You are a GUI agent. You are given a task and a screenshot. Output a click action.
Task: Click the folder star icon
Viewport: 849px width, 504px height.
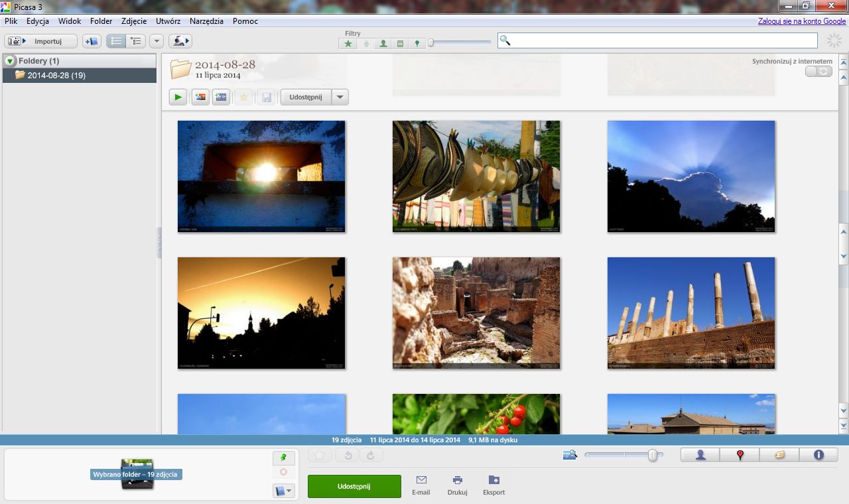[x=243, y=97]
